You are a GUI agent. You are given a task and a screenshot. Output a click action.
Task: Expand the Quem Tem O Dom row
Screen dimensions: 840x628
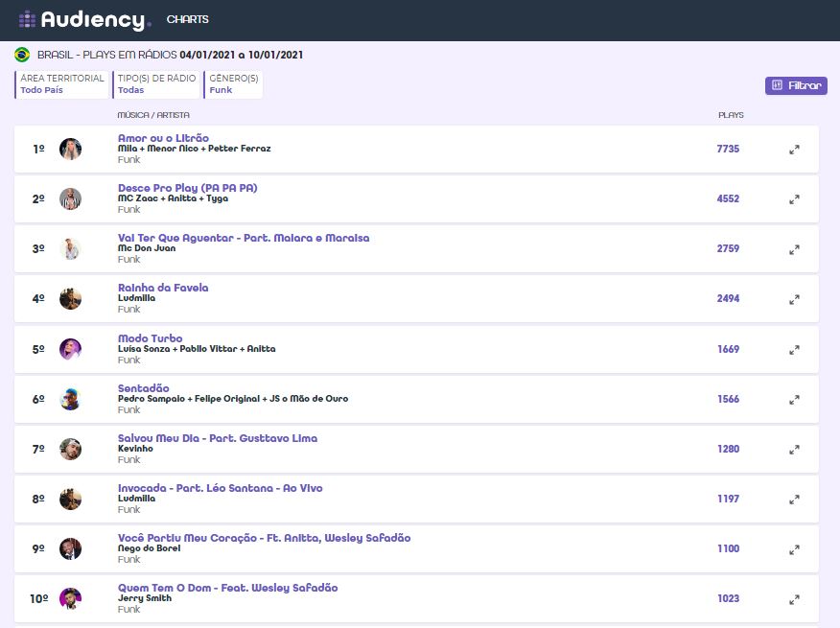coord(794,599)
